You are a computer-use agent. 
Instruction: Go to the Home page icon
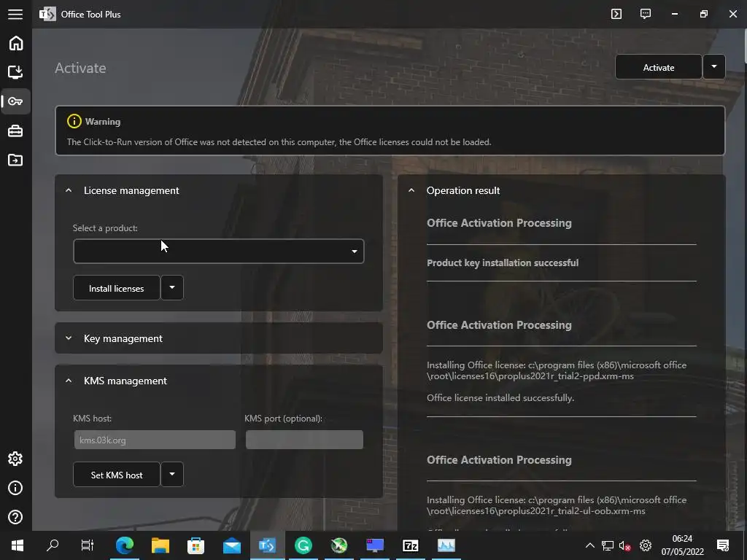16,43
